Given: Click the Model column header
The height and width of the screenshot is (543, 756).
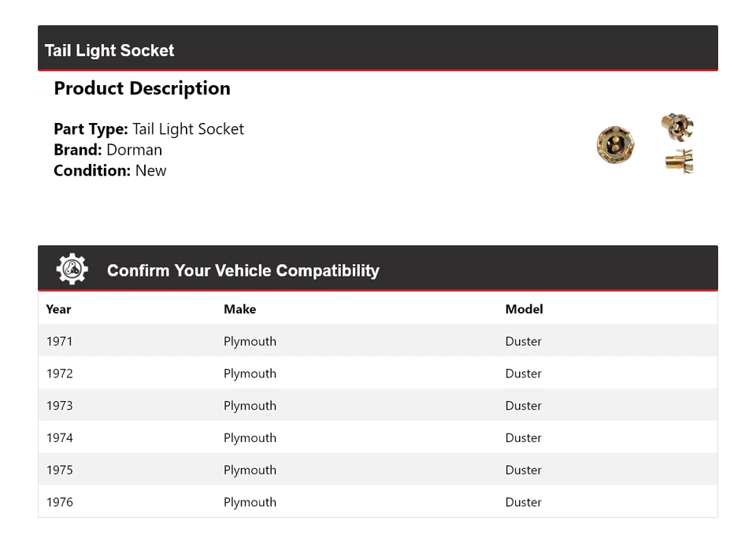Looking at the screenshot, I should pos(524,309).
